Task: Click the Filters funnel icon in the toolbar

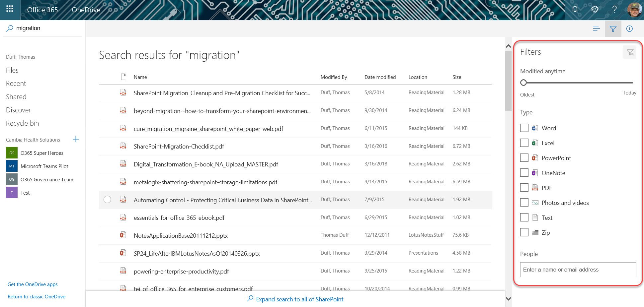Action: click(613, 29)
